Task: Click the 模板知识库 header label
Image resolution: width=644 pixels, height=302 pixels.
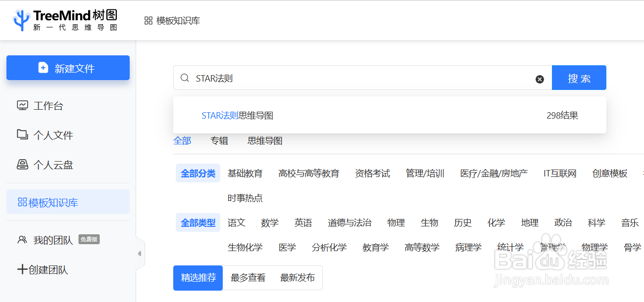Action: (178, 21)
